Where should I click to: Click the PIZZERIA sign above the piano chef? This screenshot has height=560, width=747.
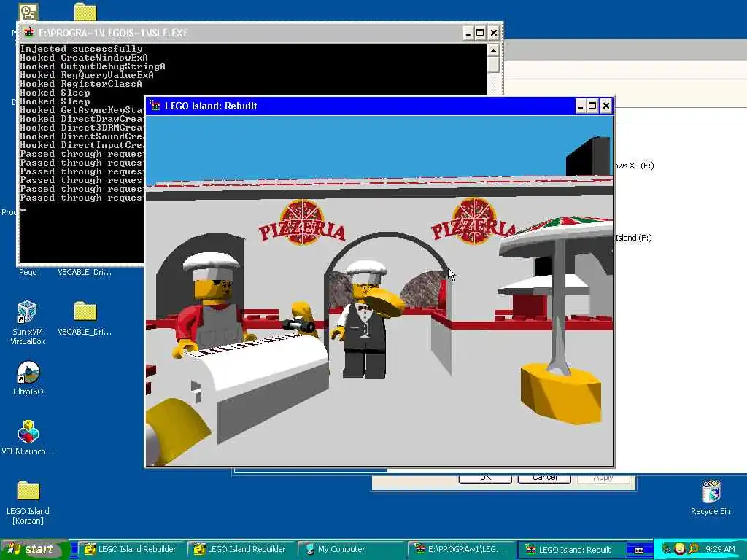click(x=302, y=224)
